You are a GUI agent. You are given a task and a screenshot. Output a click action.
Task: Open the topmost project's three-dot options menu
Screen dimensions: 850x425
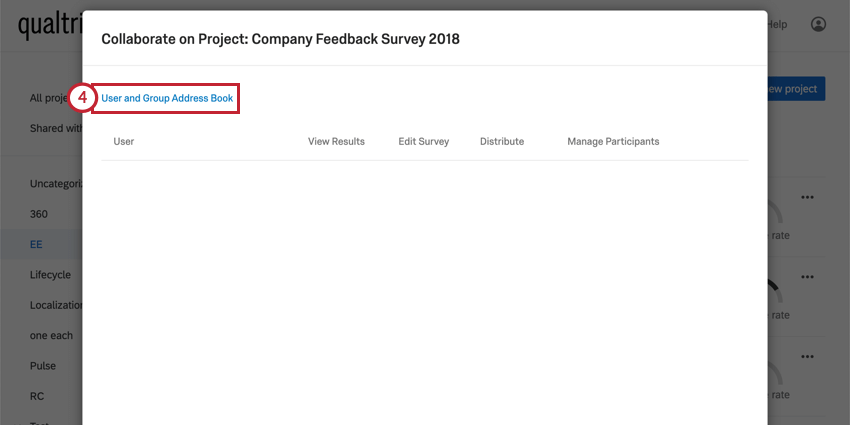coord(808,198)
